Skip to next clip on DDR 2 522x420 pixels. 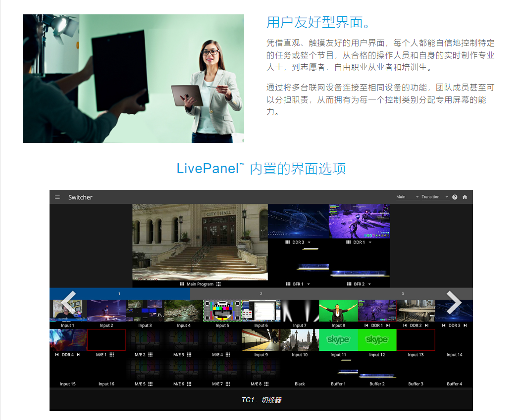426,325
